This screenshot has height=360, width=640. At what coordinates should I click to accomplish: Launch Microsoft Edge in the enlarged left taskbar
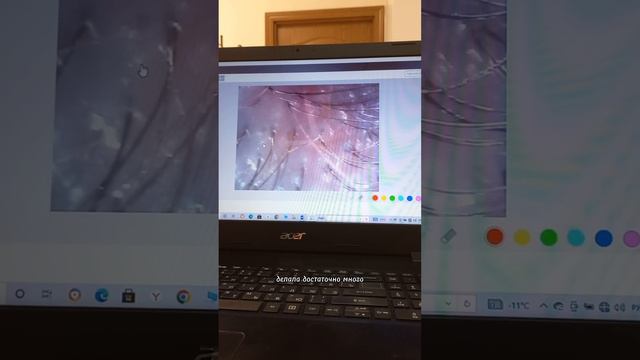coord(102,295)
